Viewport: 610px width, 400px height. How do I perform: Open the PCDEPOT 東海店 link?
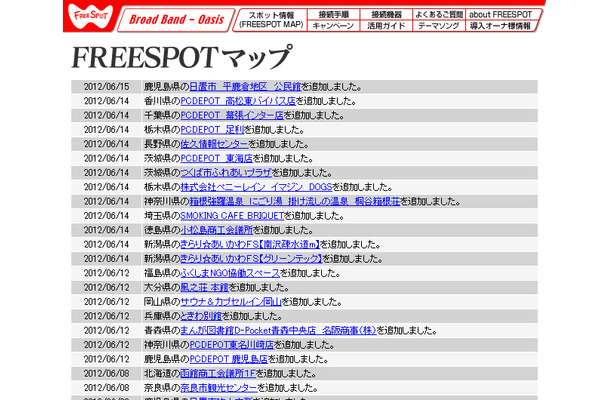217,158
